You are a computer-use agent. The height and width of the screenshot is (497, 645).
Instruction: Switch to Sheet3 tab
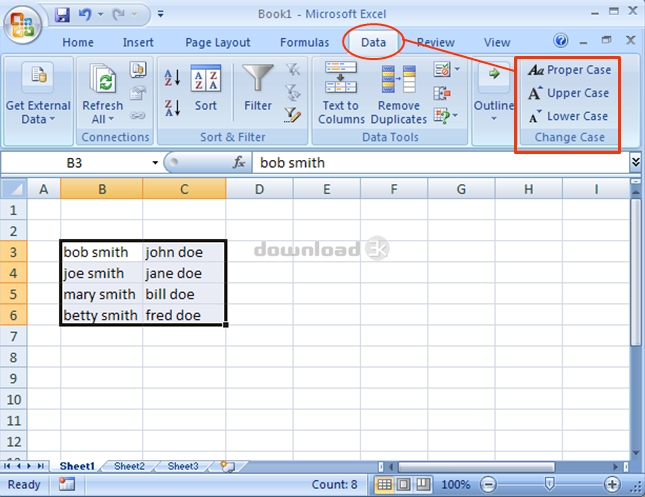point(183,466)
